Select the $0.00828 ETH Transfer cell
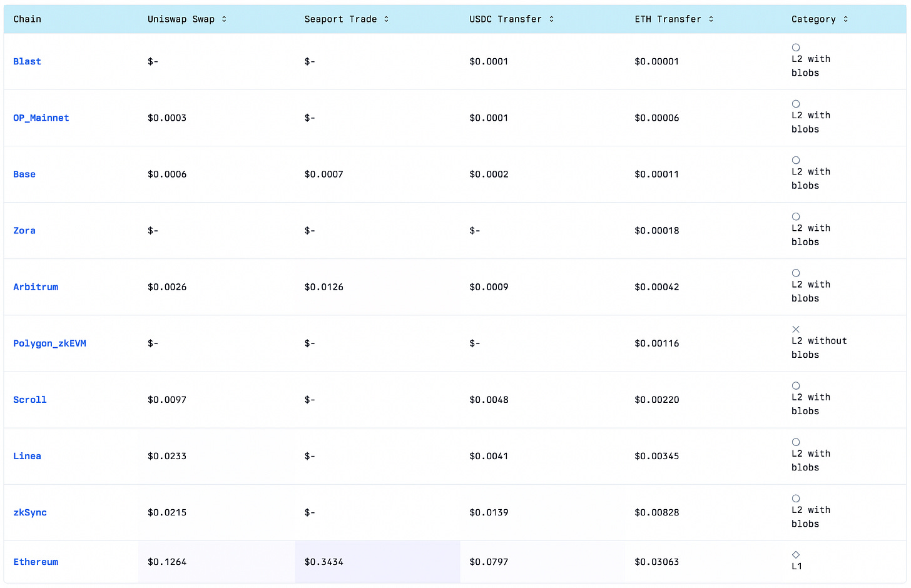This screenshot has height=588, width=911. coord(704,512)
